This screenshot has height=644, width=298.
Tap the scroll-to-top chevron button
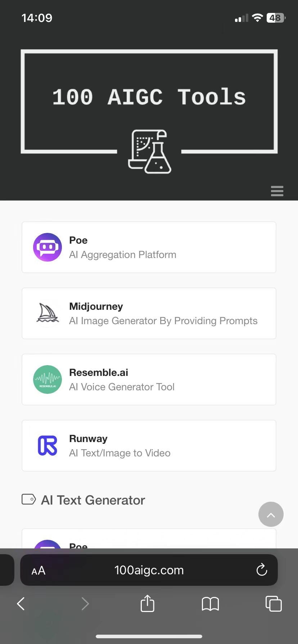pos(271,514)
